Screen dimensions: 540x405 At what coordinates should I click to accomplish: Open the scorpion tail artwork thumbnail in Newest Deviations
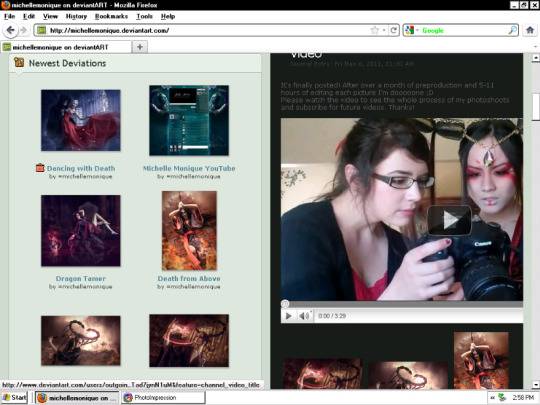click(81, 341)
